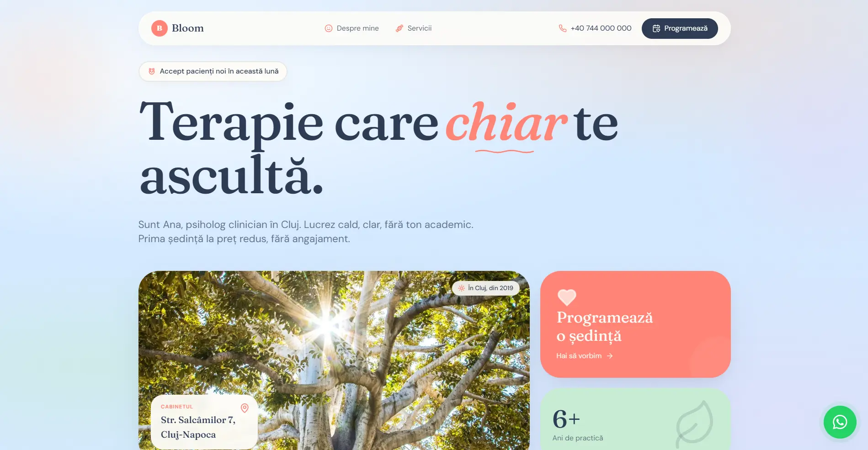Click the Programează button in header
This screenshot has width=868, height=450.
680,28
